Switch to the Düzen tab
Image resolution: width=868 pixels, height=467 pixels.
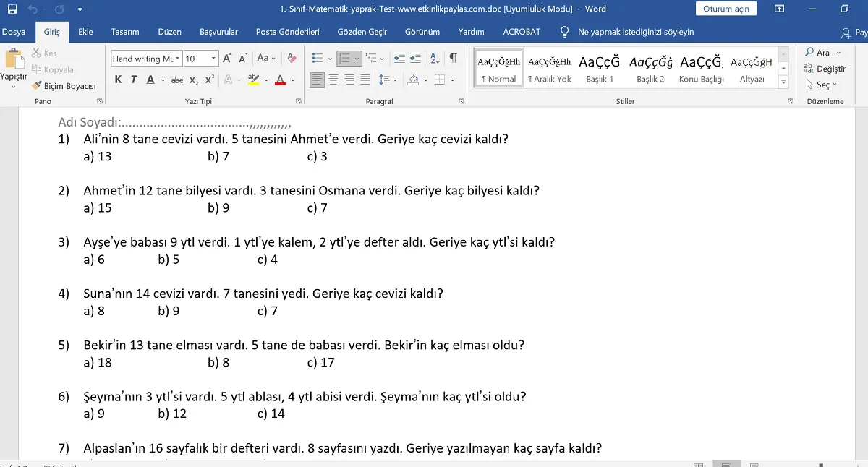170,32
